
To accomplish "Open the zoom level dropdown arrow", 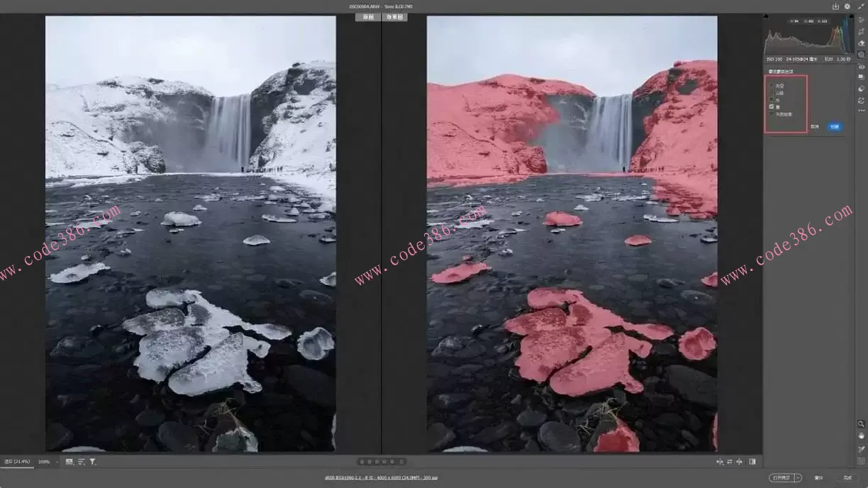I will pos(57,462).
